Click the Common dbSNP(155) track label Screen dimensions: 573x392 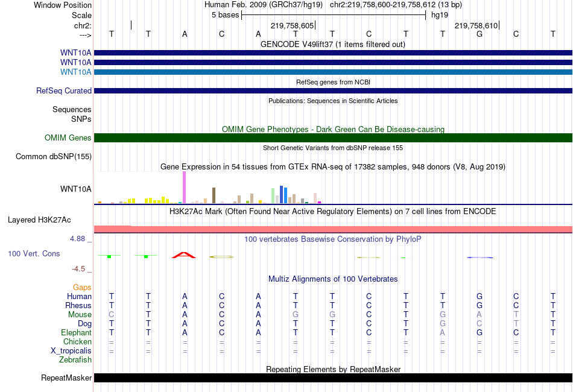(53, 156)
